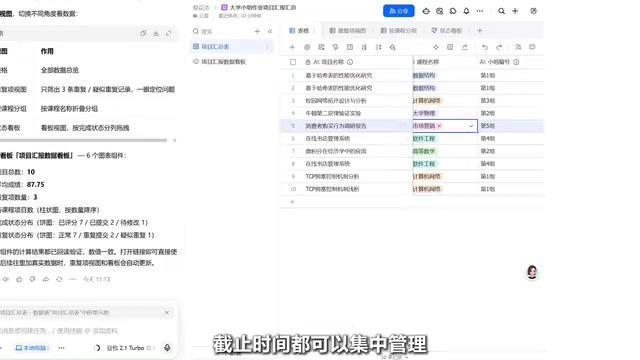
Task: Add a new sheet via sidebar plus
Action: click(257, 31)
